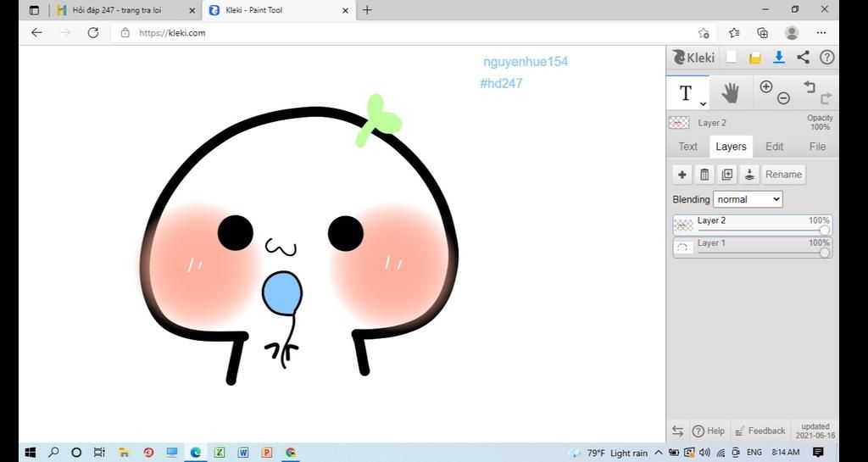Select the Text tool

tap(687, 93)
